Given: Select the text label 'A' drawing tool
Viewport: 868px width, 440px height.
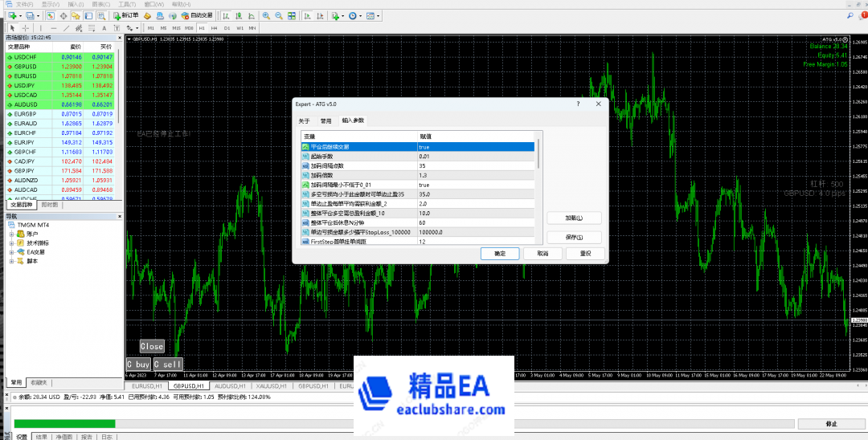Looking at the screenshot, I should (x=102, y=28).
